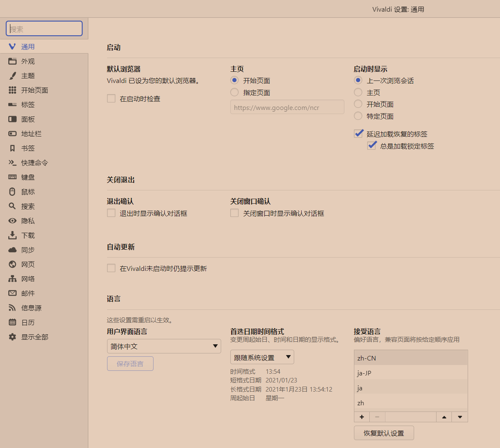Choose 开始页面 under 启动时显示
The height and width of the screenshot is (448, 500).
358,104
